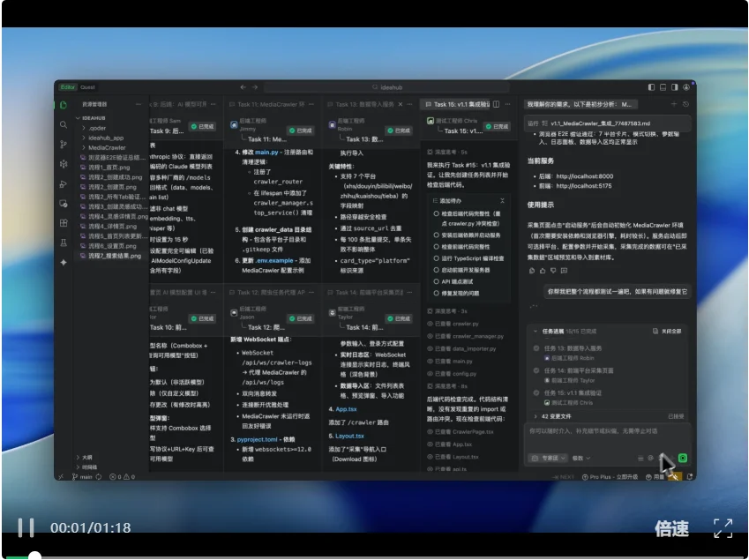Toggle the right secondary sidebar layout icon

pos(675,87)
